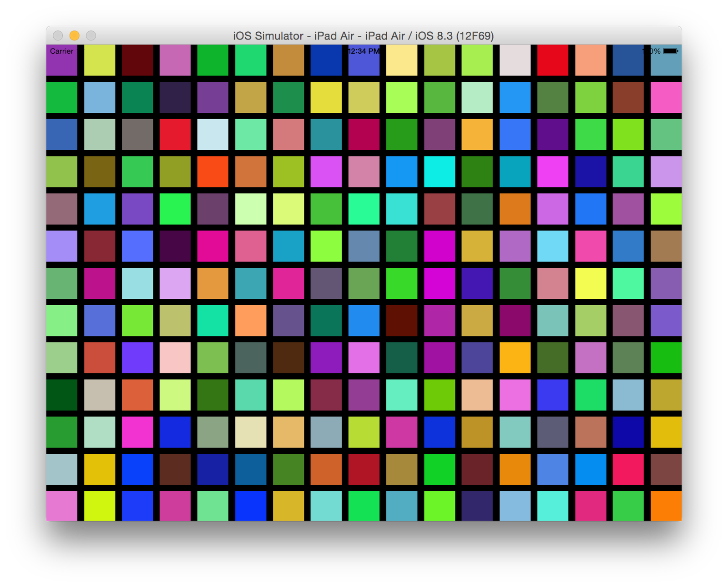Tap the pale yellow cell in the top row
This screenshot has width=728, height=587.
402,60
